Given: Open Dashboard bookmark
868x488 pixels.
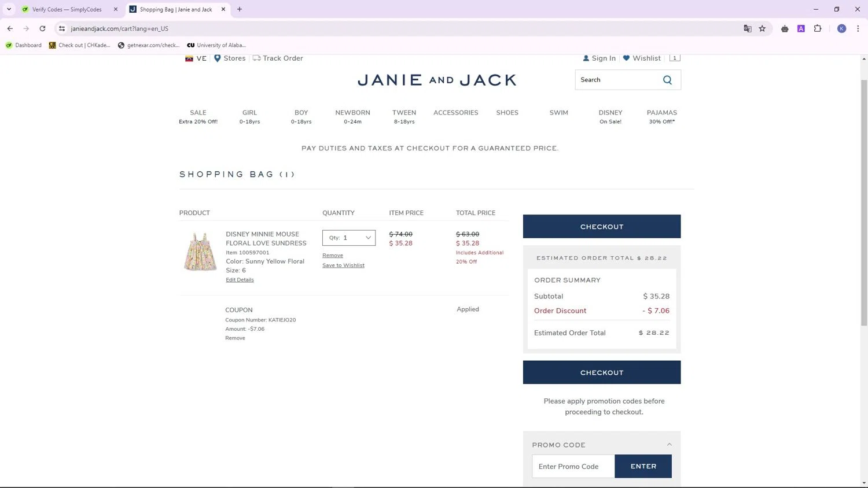Looking at the screenshot, I should click(24, 45).
